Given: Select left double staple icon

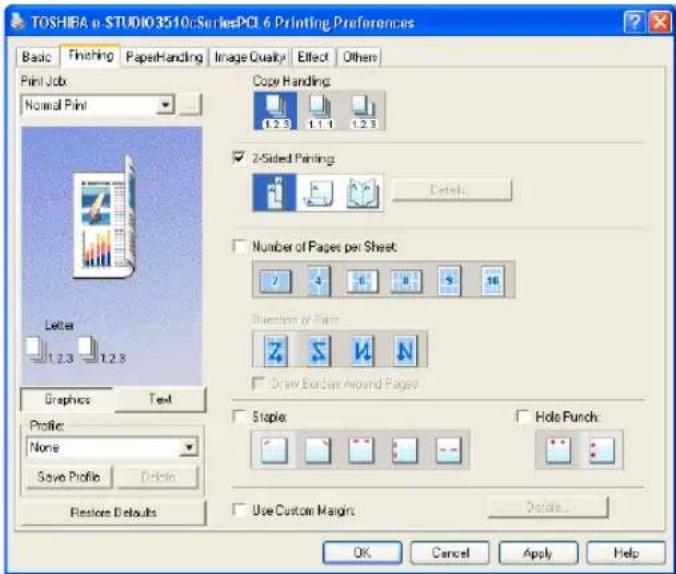Looking at the screenshot, I should pyautogui.click(x=405, y=450).
